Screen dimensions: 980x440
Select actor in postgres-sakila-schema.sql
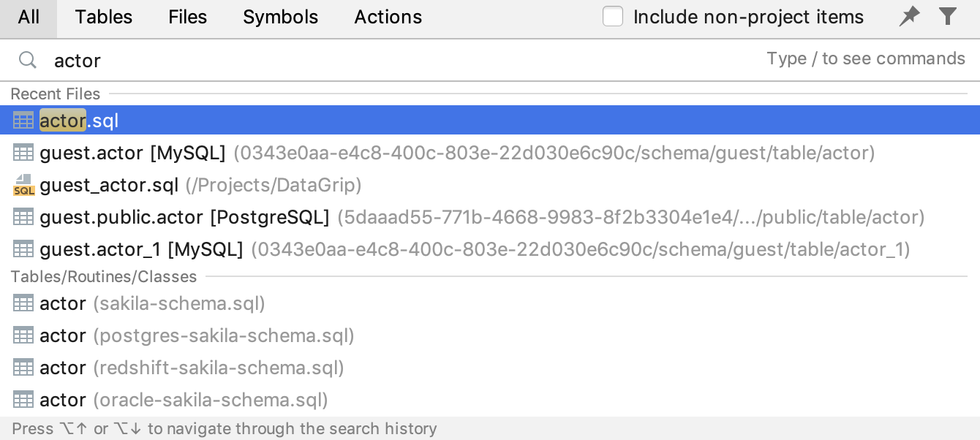[x=490, y=335]
